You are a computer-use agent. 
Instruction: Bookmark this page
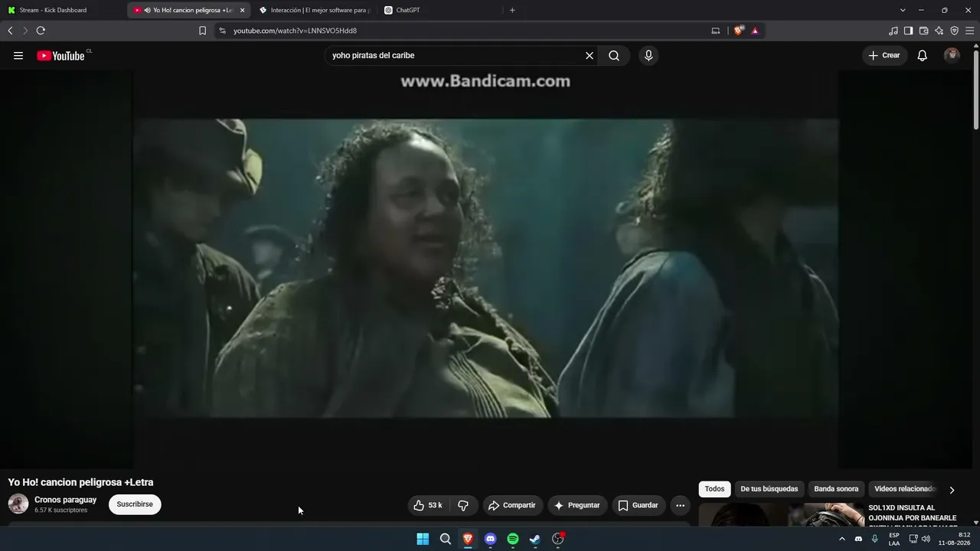click(202, 31)
